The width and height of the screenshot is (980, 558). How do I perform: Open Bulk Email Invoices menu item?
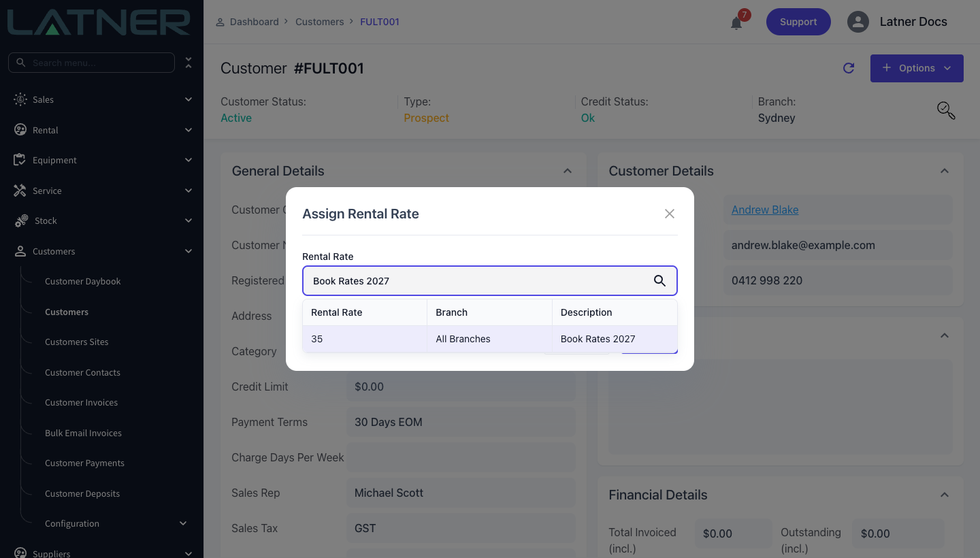click(x=83, y=433)
